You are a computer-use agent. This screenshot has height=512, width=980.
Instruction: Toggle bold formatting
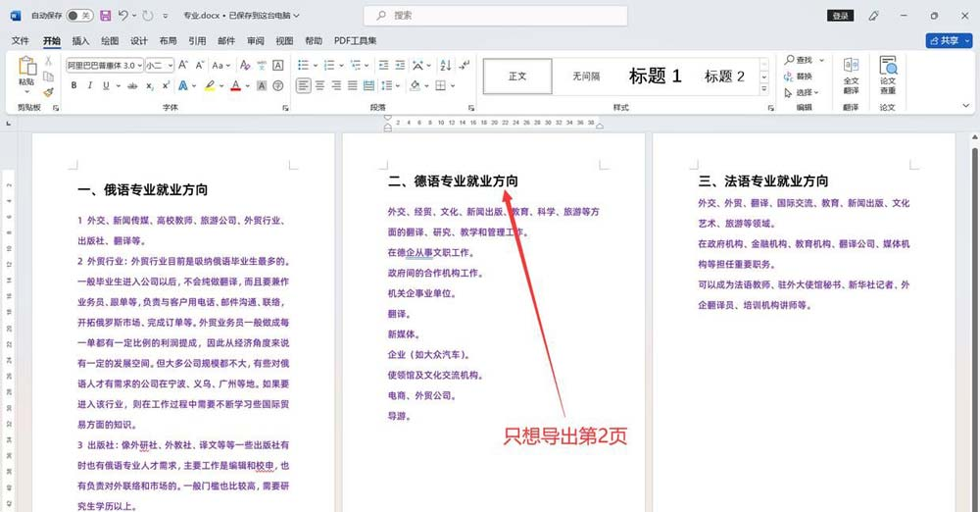coord(73,85)
